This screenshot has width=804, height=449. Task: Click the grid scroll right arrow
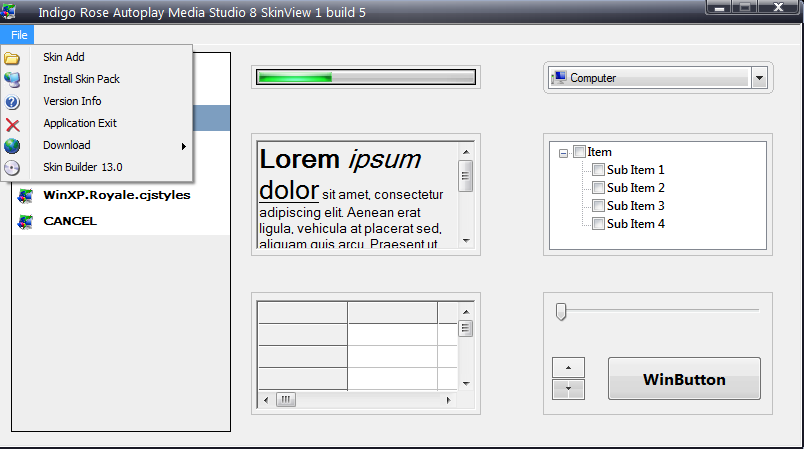448,400
